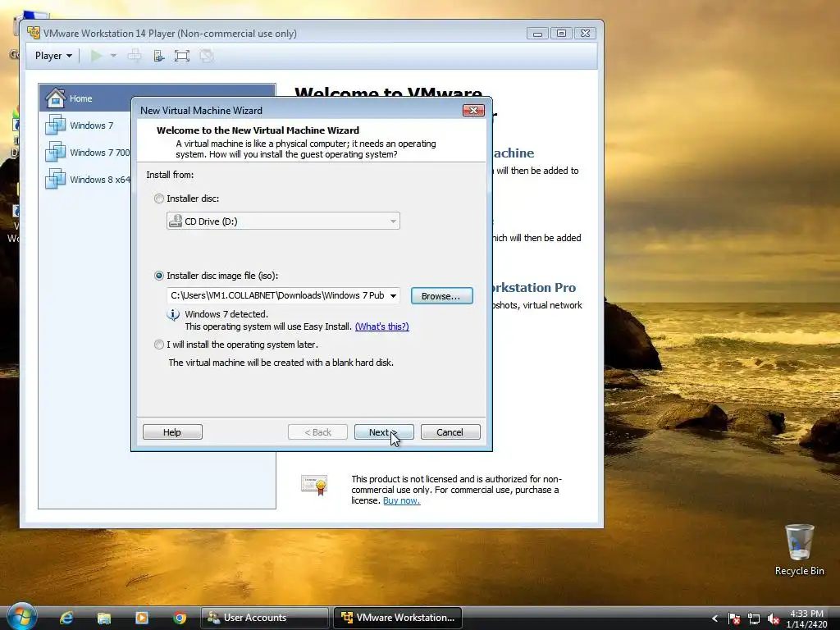
Task: Expand the power options arrow beside play
Action: click(113, 56)
